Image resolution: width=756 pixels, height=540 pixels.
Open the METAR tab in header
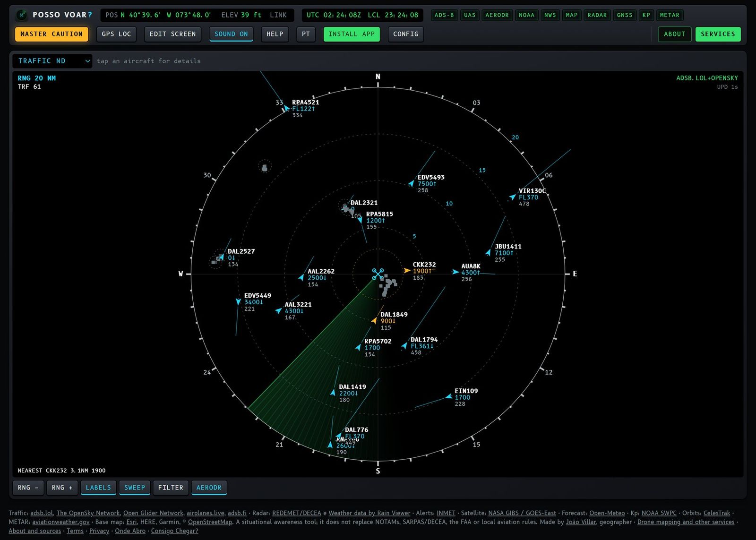click(670, 15)
